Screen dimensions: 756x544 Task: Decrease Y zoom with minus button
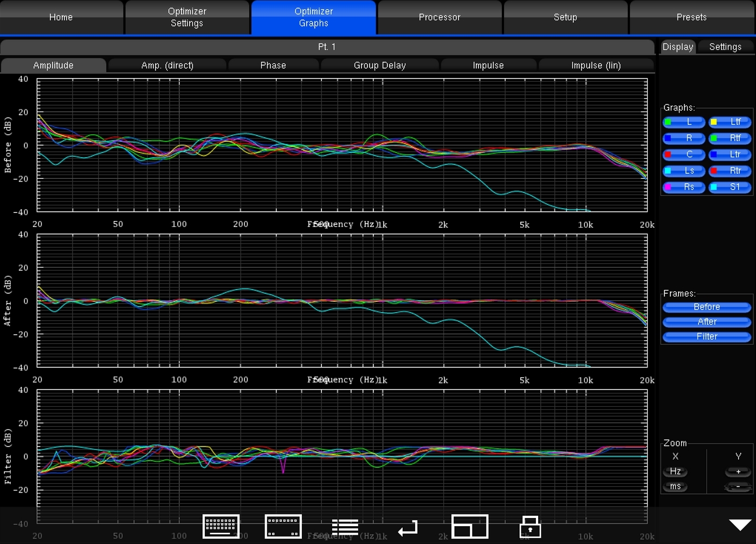[x=738, y=487]
